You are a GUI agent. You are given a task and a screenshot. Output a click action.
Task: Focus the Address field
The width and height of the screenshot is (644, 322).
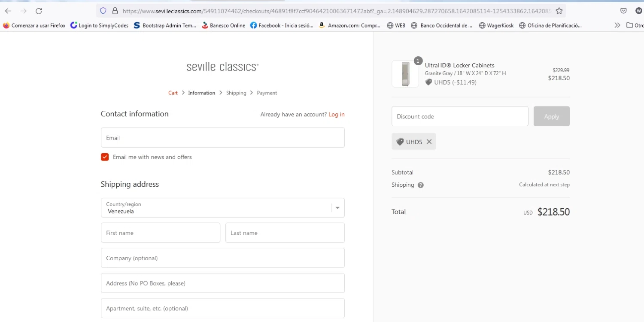(223, 283)
